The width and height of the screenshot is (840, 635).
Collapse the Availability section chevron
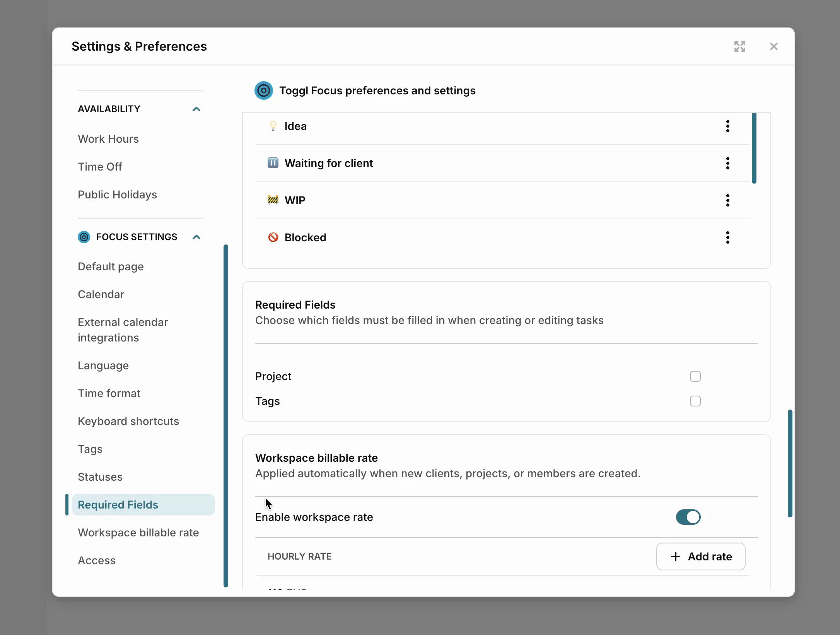196,109
